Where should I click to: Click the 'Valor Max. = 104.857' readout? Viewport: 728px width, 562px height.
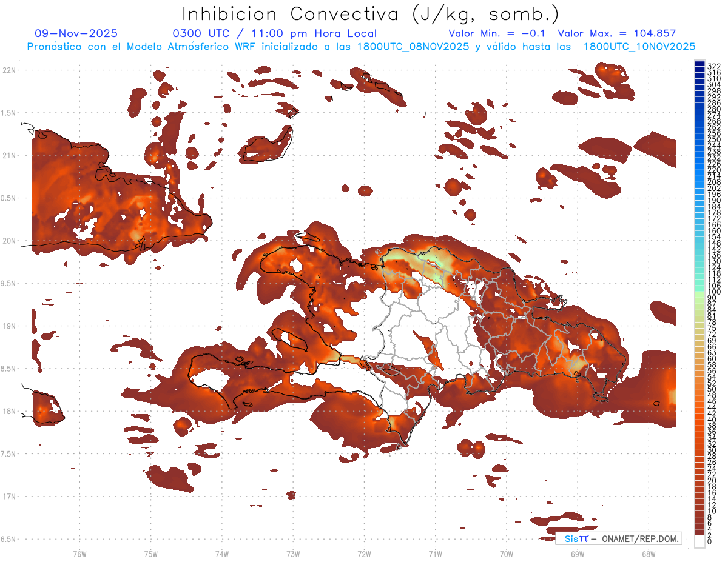click(617, 34)
